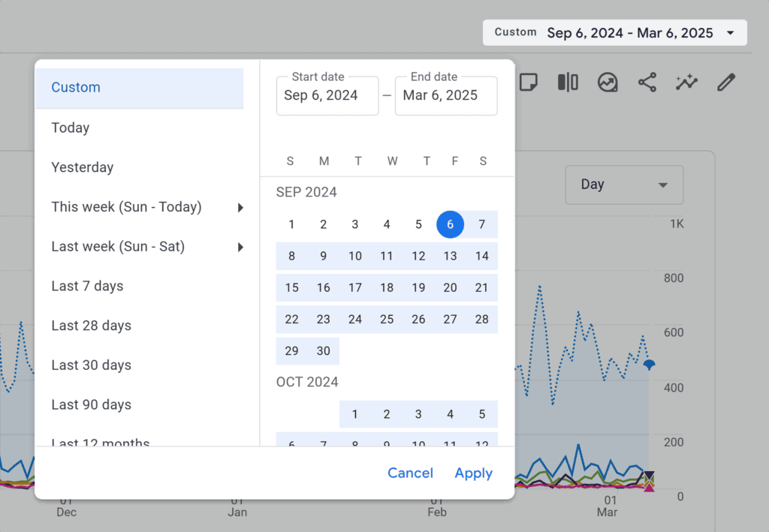The image size is (769, 532).
Task: Click the Apply button
Action: (x=473, y=473)
